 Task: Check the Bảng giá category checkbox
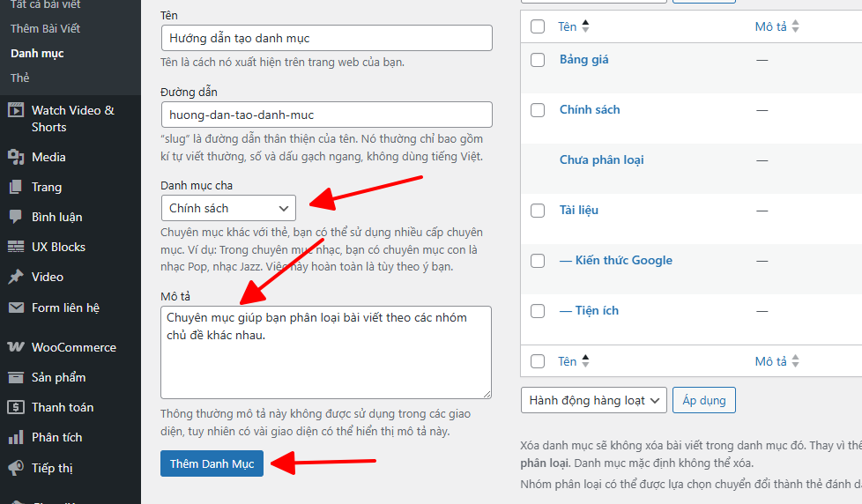(538, 60)
